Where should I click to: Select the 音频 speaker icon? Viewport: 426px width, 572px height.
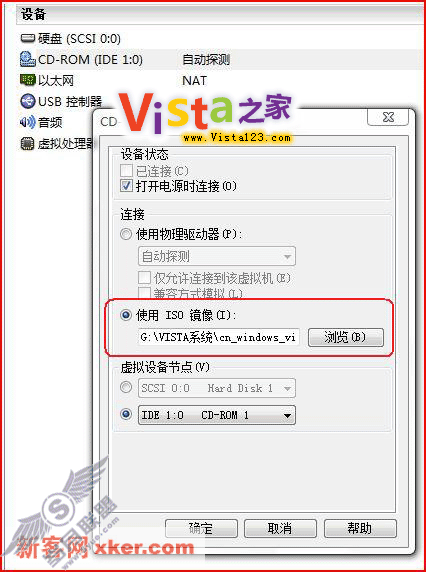[28, 122]
